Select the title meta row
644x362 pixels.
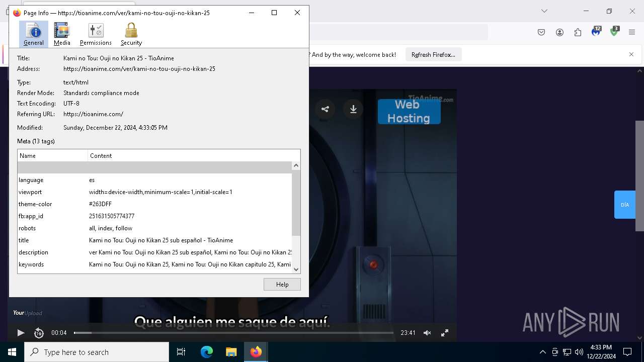pyautogui.click(x=154, y=240)
